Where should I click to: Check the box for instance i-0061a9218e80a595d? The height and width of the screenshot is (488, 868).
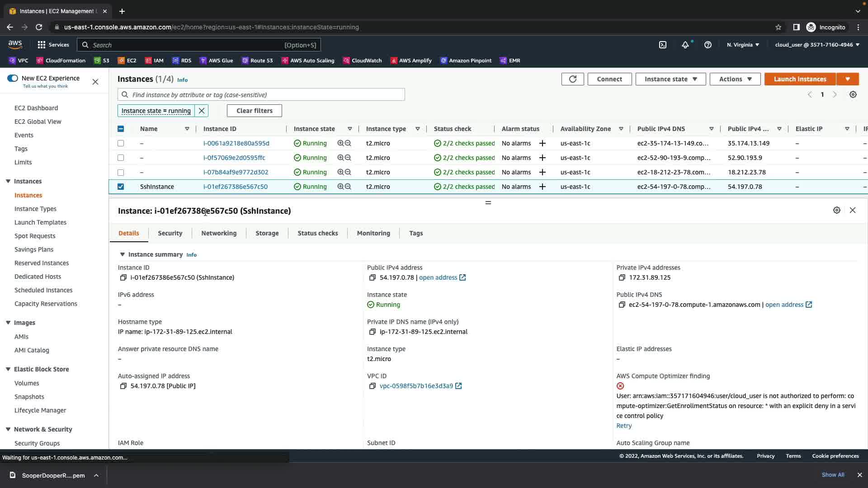tap(121, 143)
